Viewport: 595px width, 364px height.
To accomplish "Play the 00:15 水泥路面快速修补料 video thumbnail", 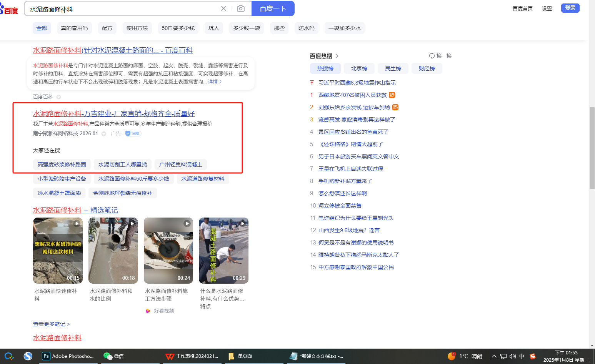I will 58,250.
